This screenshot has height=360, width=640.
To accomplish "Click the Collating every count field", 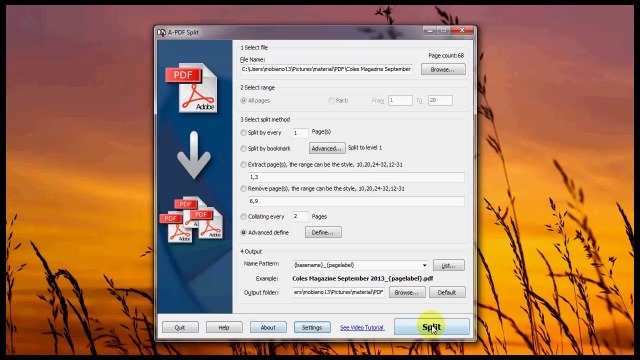I will pos(300,216).
